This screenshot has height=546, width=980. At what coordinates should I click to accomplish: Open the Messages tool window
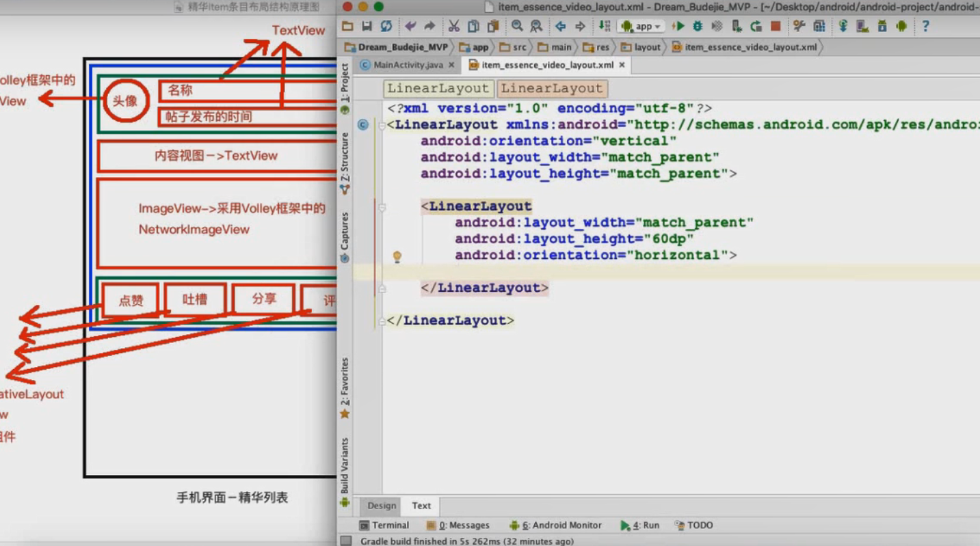click(x=458, y=525)
